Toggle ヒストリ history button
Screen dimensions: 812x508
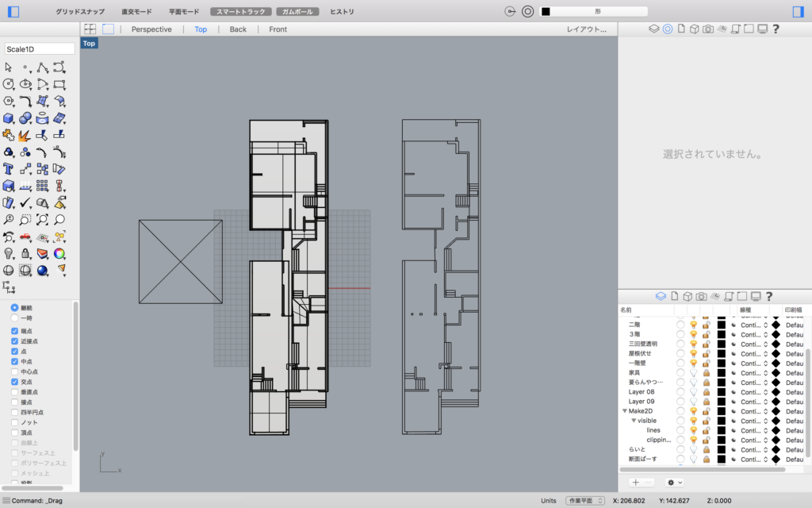(x=342, y=11)
